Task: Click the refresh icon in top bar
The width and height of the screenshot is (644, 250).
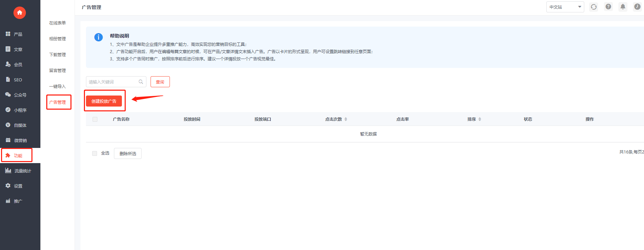Action: pyautogui.click(x=594, y=7)
